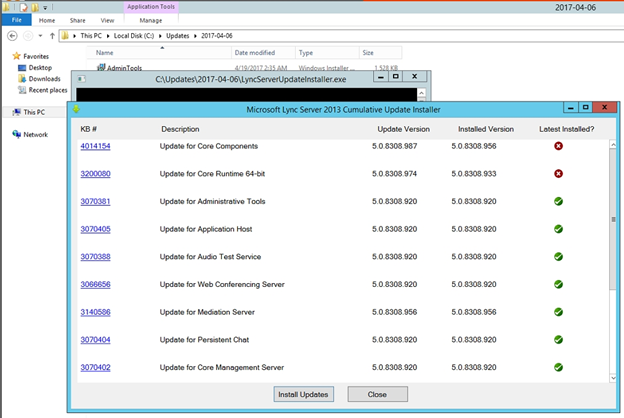Open the recent locations dropdown arrow
The image size is (624, 418).
click(40, 36)
